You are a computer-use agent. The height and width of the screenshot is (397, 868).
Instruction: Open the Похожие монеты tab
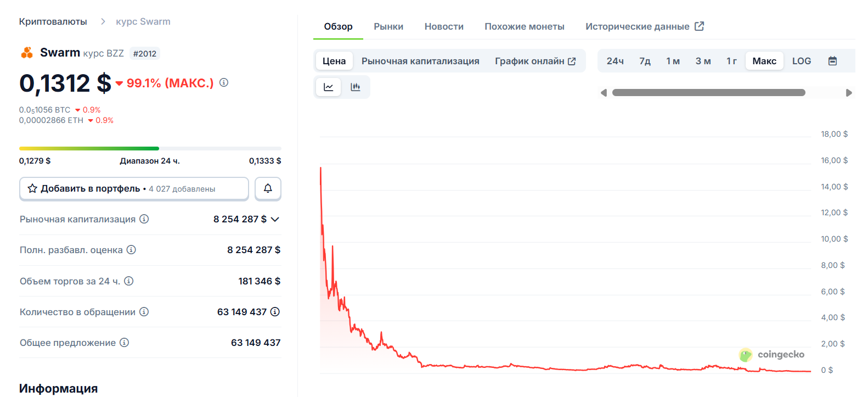coord(525,26)
